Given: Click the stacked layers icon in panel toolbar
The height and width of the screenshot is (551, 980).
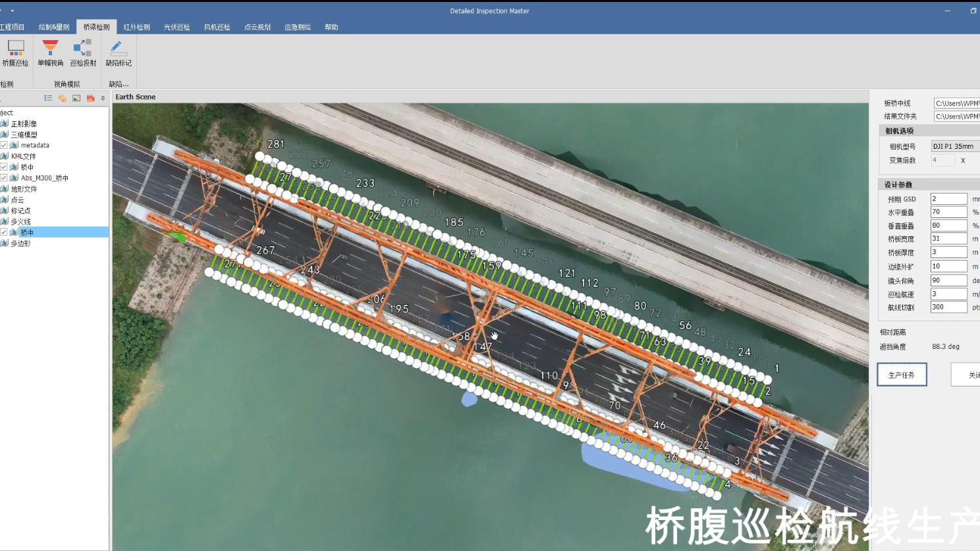Looking at the screenshot, I should pyautogui.click(x=63, y=98).
